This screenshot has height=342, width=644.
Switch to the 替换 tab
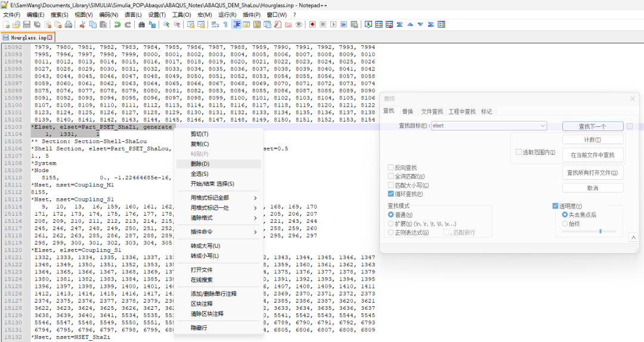click(407, 111)
